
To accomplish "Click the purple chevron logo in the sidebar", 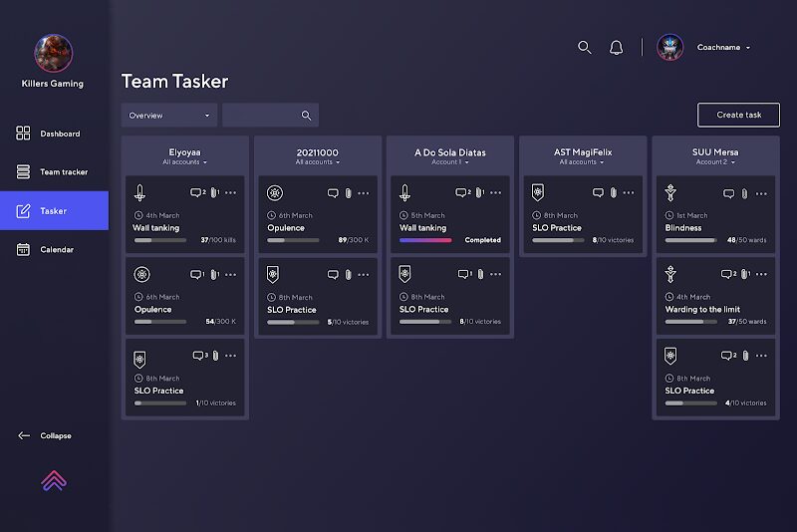I will coord(54,480).
